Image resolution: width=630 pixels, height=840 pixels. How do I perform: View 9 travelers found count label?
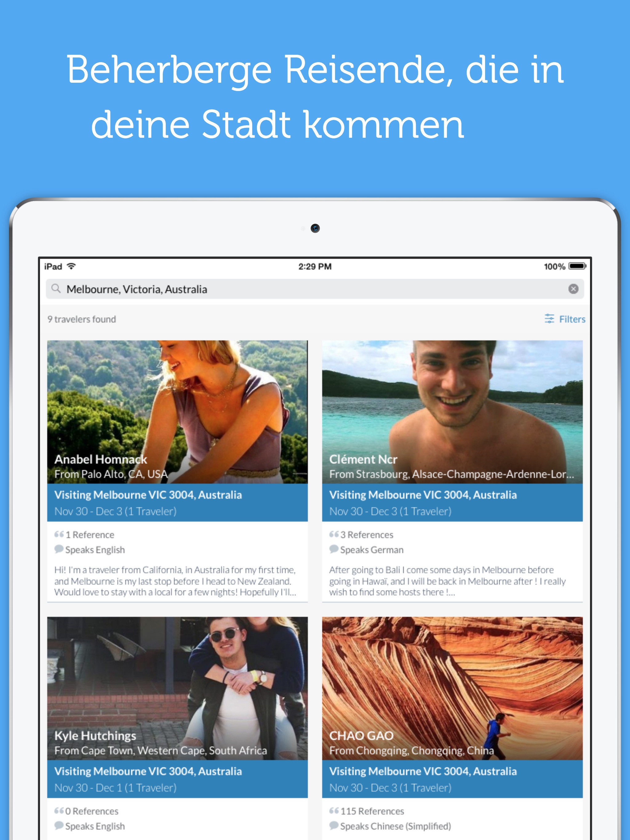pos(80,319)
